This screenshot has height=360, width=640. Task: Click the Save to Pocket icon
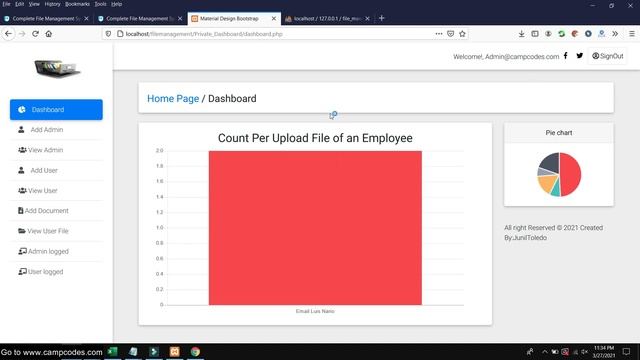click(451, 34)
